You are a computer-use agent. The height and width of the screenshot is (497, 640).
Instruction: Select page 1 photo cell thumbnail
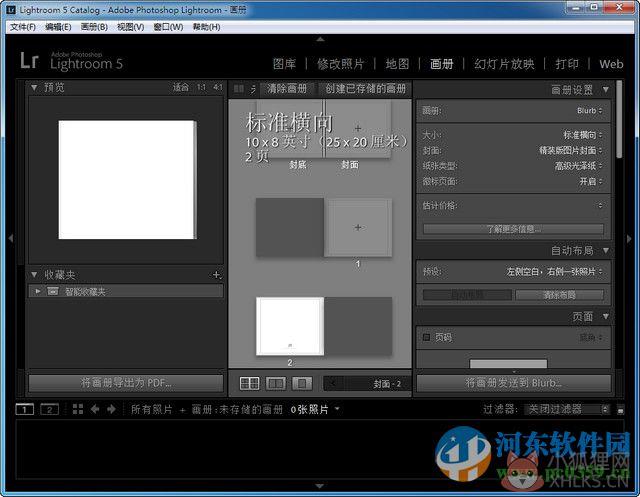358,228
